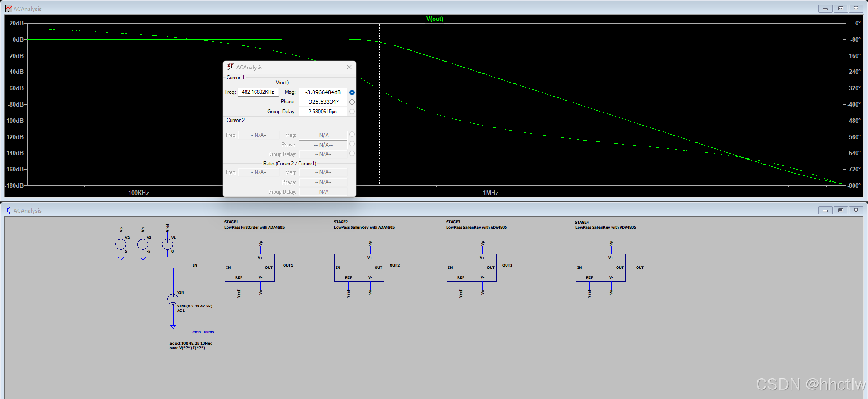Click the schematic window title icon
The image size is (868, 399).
click(8, 210)
